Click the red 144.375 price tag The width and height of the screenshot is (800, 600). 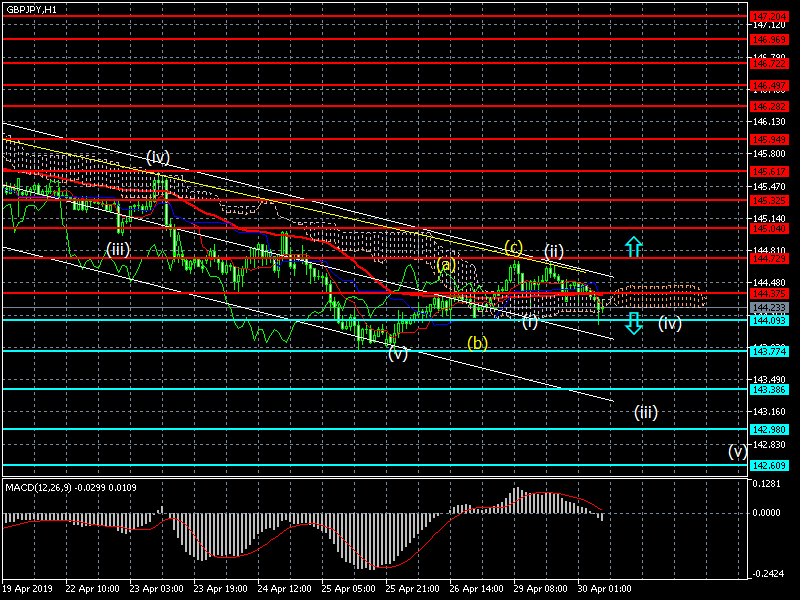769,294
